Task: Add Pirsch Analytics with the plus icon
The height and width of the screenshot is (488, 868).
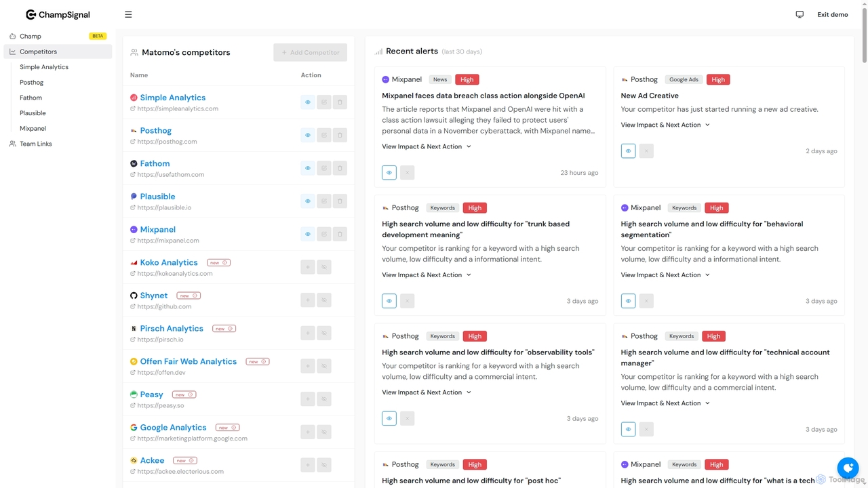Action: point(308,333)
